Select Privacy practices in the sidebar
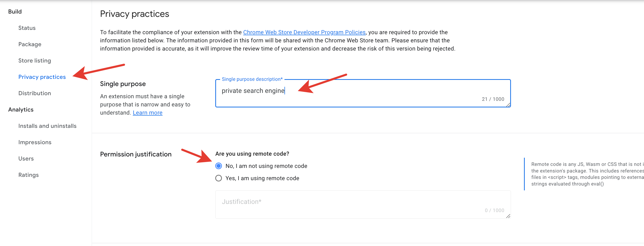Screen dimensions: 644x246 pyautogui.click(x=42, y=77)
